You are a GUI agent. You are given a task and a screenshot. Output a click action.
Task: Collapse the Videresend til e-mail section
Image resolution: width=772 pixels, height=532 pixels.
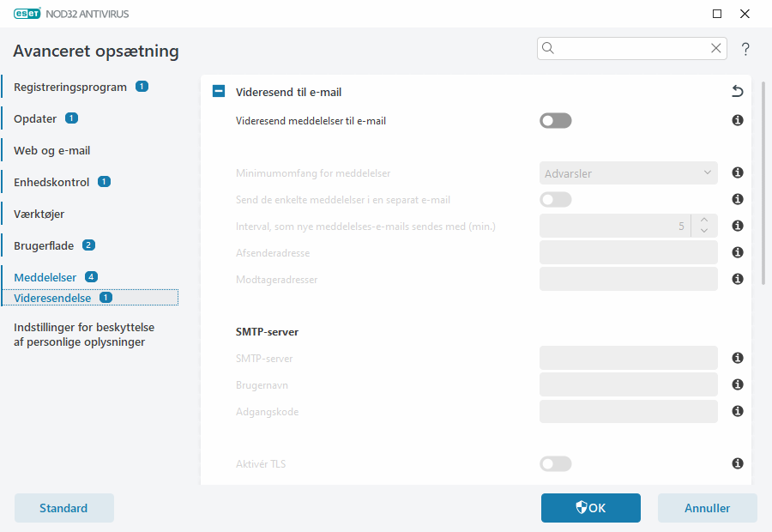[219, 92]
